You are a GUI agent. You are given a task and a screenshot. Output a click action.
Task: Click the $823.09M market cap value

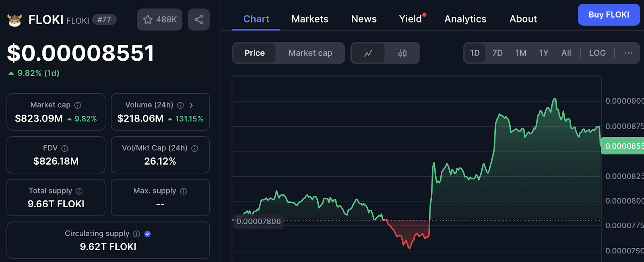[39, 118]
